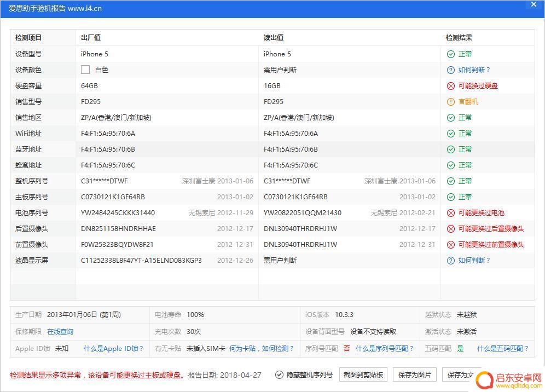Click 激活状态 value 未激活
Screen dimensions: 545x392
click(466, 331)
